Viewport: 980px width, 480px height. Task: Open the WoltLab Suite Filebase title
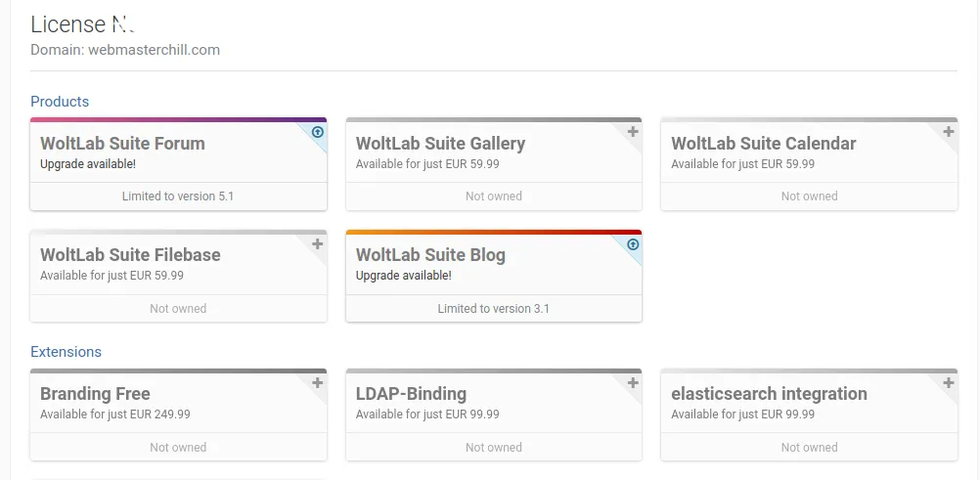click(130, 255)
